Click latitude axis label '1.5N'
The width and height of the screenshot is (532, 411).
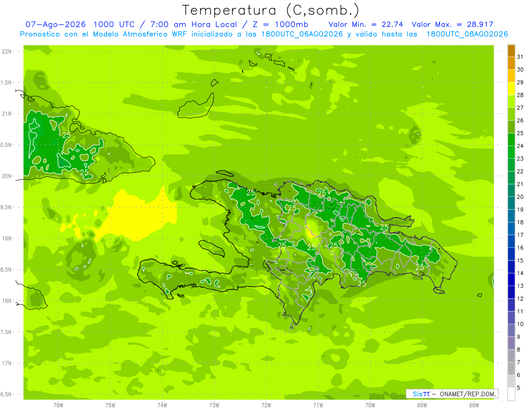tap(6, 83)
